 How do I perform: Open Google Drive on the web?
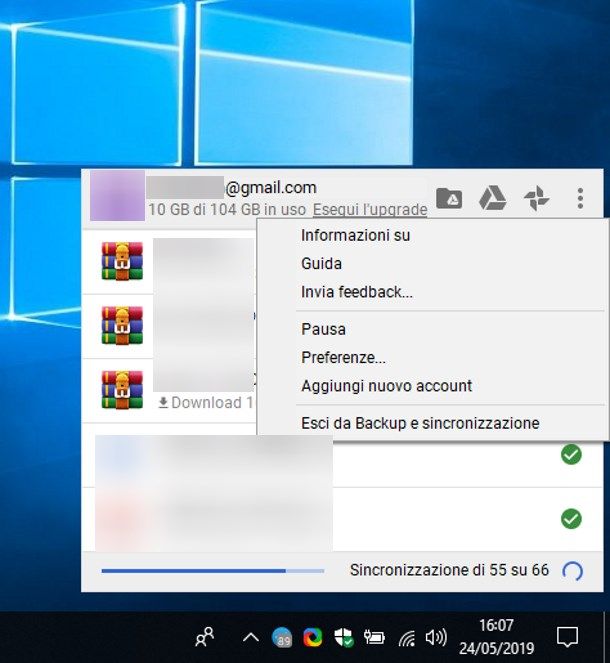(492, 198)
